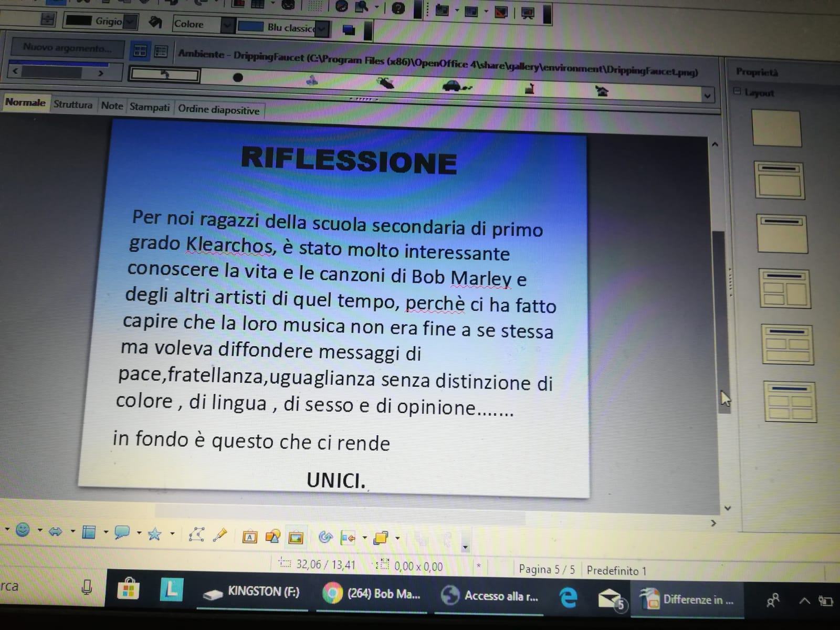This screenshot has width=840, height=630.
Task: Open the Ordine diapositive tab
Action: tap(218, 110)
